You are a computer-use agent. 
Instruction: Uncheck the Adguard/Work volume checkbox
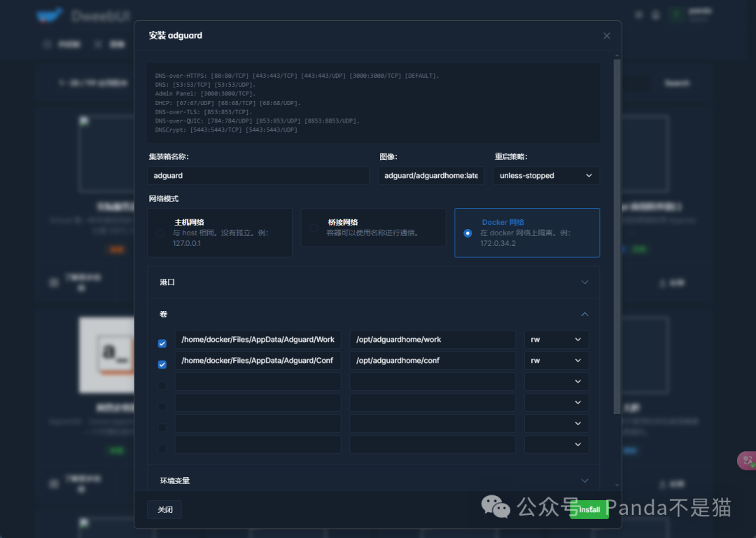pyautogui.click(x=162, y=343)
